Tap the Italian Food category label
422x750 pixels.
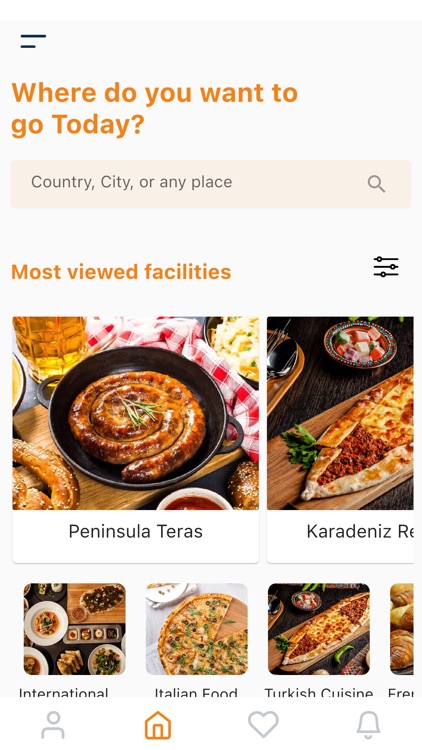[x=196, y=693]
